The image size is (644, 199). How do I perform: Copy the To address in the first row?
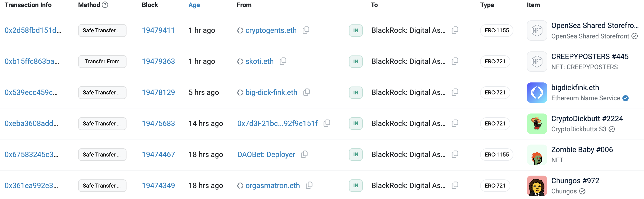[455, 30]
